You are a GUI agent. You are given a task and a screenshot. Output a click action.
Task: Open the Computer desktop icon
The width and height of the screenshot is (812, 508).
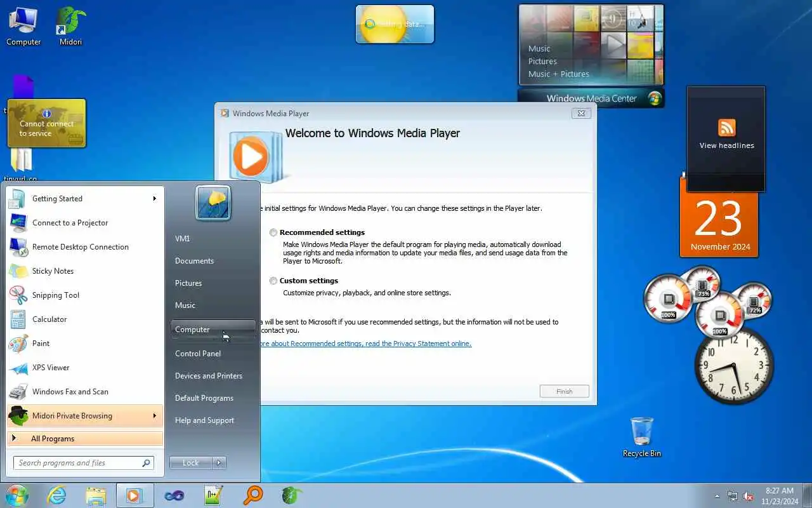coord(23,26)
